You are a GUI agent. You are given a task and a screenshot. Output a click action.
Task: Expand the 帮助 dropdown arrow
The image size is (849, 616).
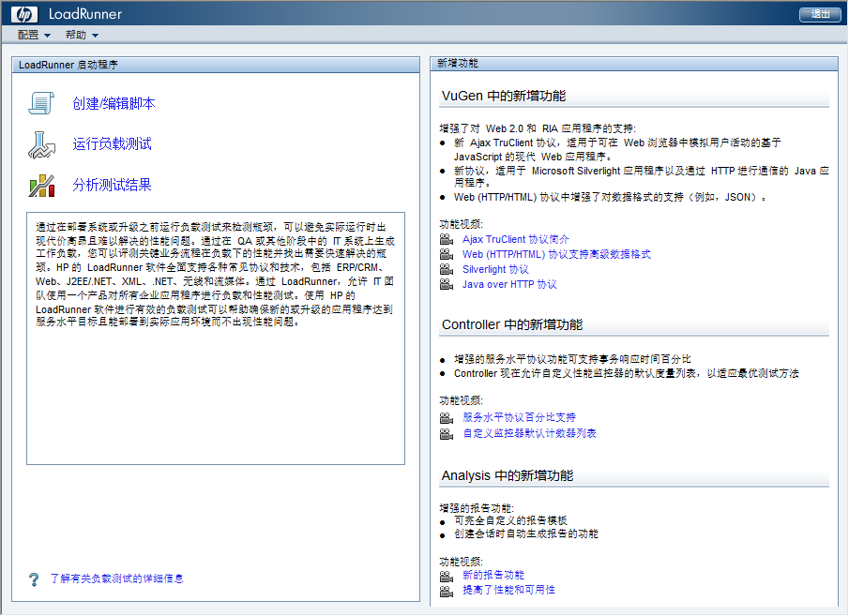[96, 36]
